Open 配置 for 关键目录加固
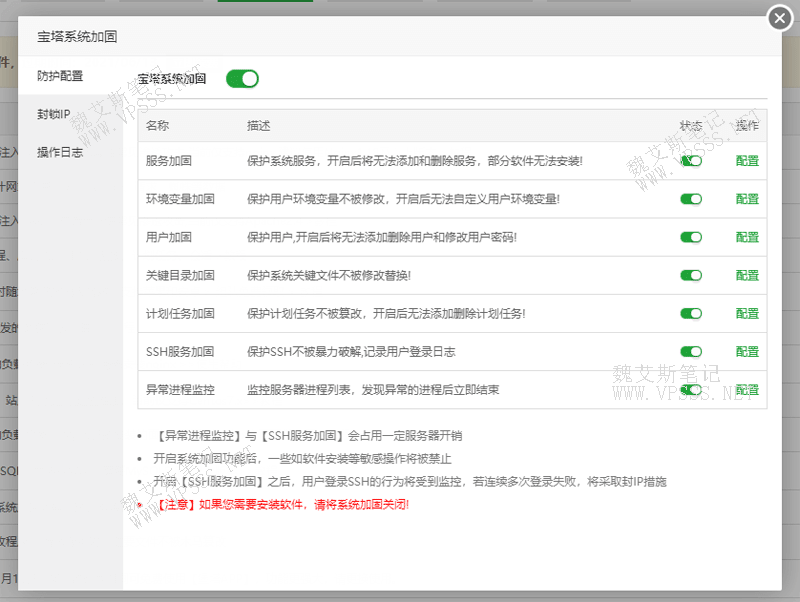The width and height of the screenshot is (800, 602). pyautogui.click(x=747, y=275)
